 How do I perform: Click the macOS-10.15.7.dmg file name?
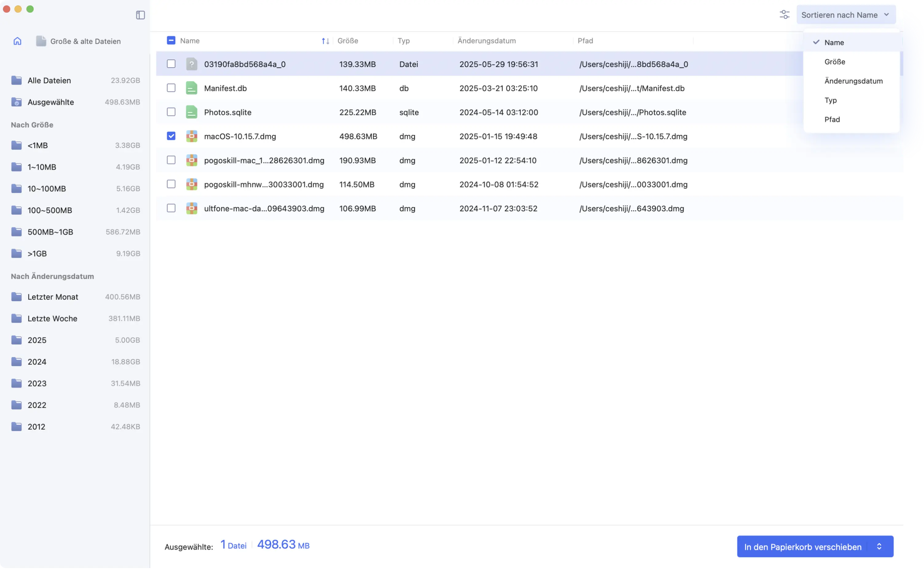(x=240, y=136)
